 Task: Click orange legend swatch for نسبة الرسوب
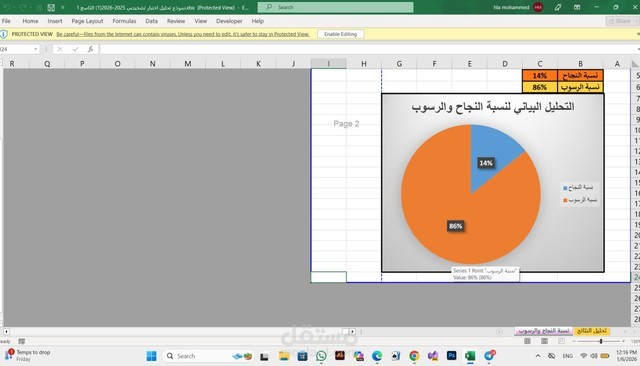tap(565, 200)
